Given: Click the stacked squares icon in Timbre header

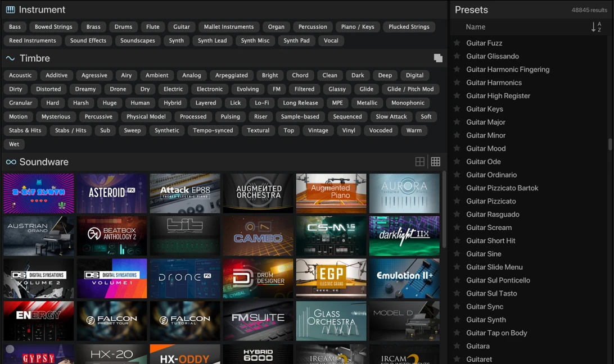Looking at the screenshot, I should [x=438, y=58].
